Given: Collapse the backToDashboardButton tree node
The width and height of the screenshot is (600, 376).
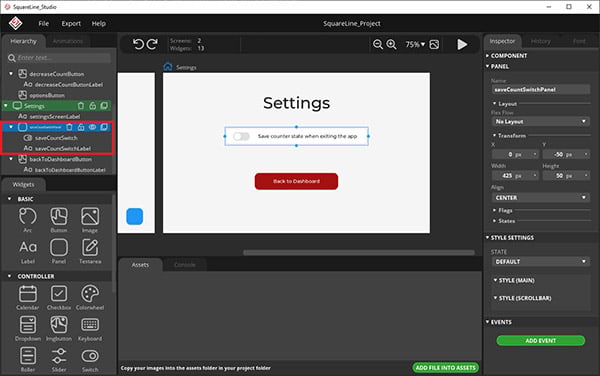Looking at the screenshot, I should tap(11, 159).
